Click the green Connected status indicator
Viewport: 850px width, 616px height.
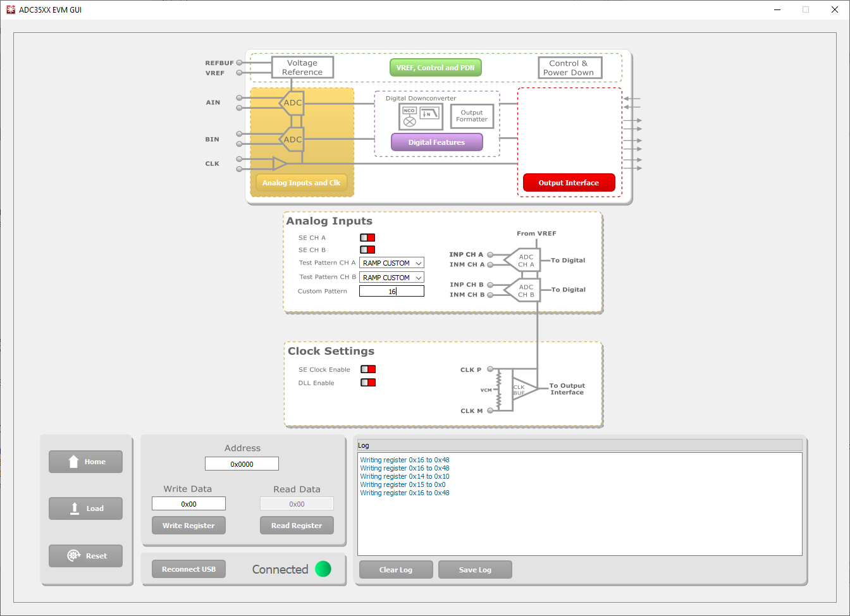click(x=323, y=569)
